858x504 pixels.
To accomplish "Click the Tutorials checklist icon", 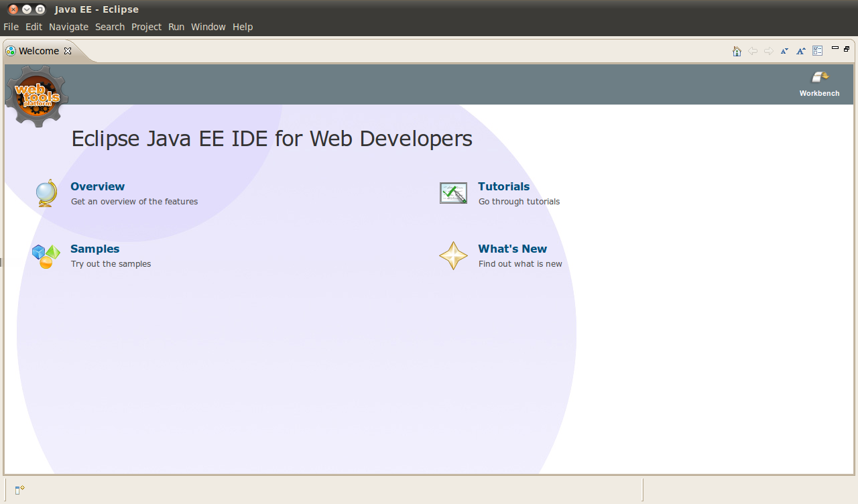I will [453, 193].
